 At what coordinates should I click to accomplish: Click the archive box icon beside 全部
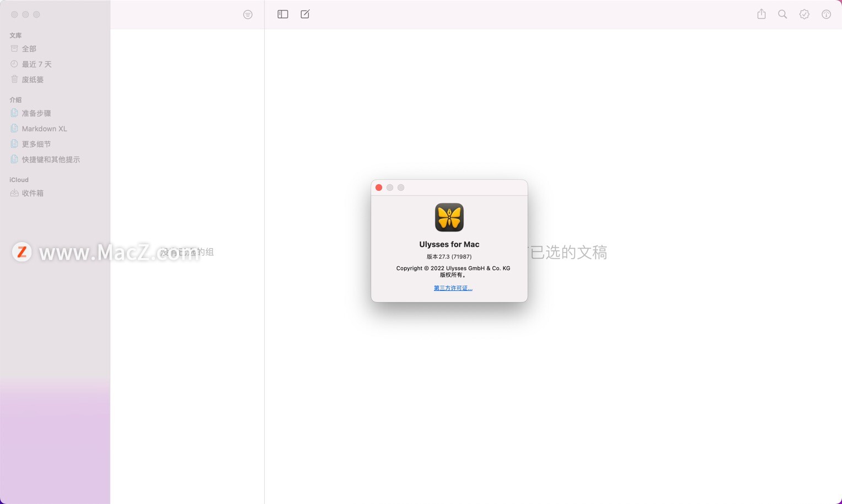click(14, 49)
